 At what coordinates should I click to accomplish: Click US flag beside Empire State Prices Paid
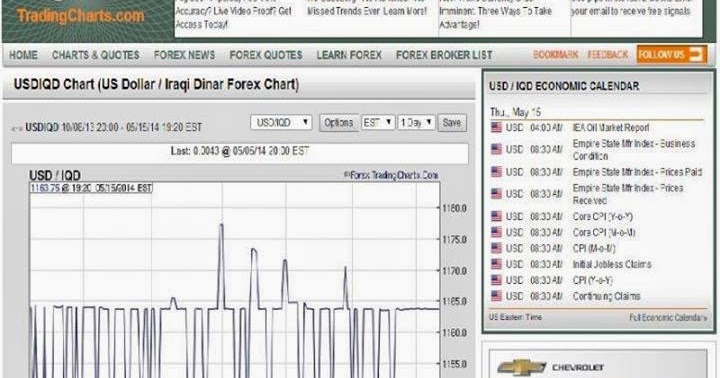(x=496, y=172)
